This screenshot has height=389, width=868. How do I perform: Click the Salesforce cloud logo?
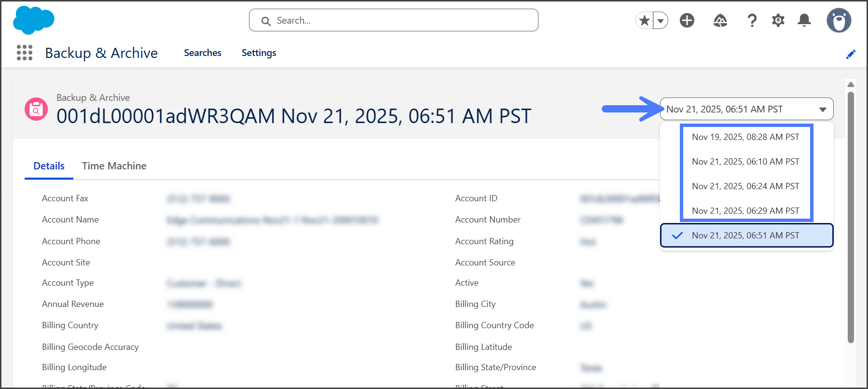tap(33, 20)
